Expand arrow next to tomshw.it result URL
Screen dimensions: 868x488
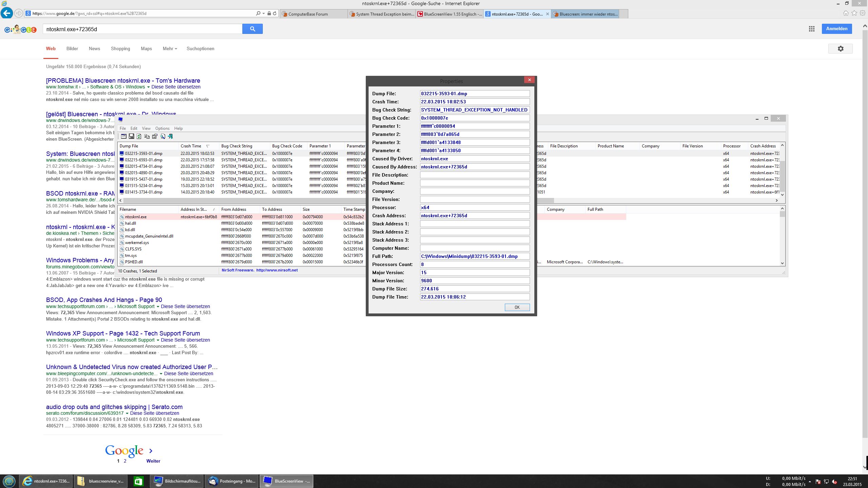(148, 87)
